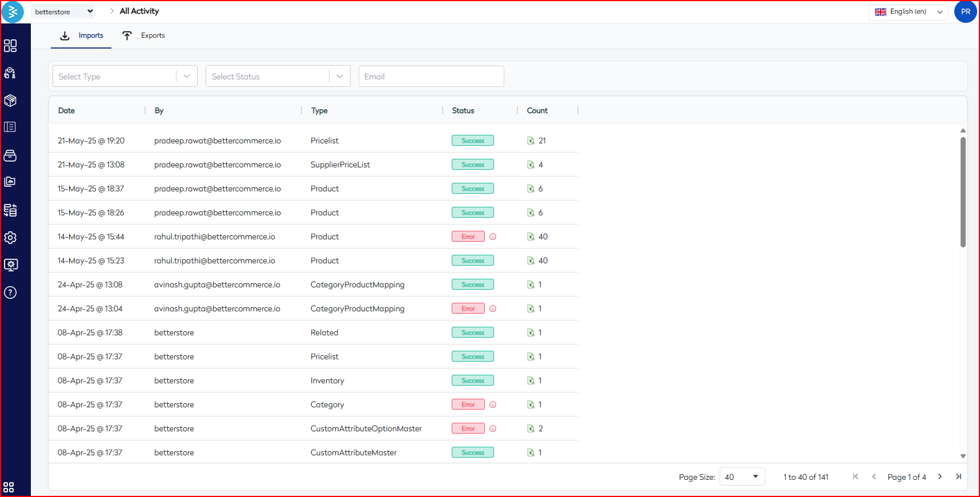Image resolution: width=980 pixels, height=497 pixels.
Task: Click error info icon on 14-May-25 15:44 row
Action: click(493, 237)
